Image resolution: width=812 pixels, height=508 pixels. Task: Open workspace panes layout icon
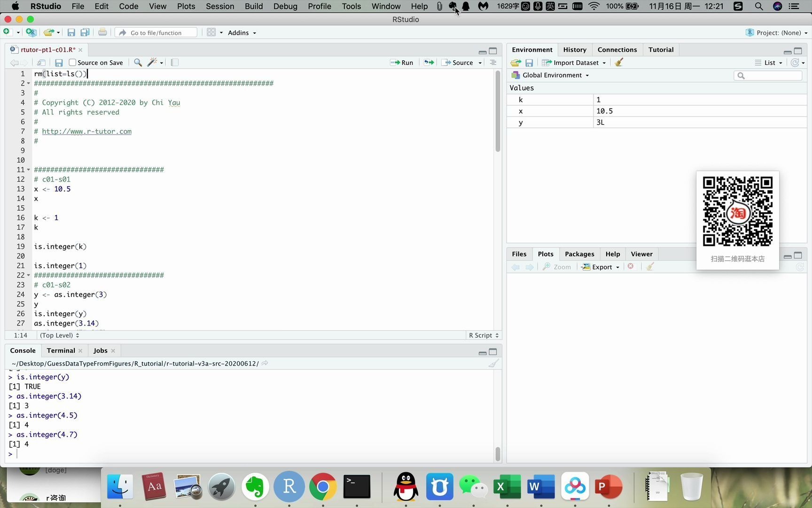(x=211, y=32)
